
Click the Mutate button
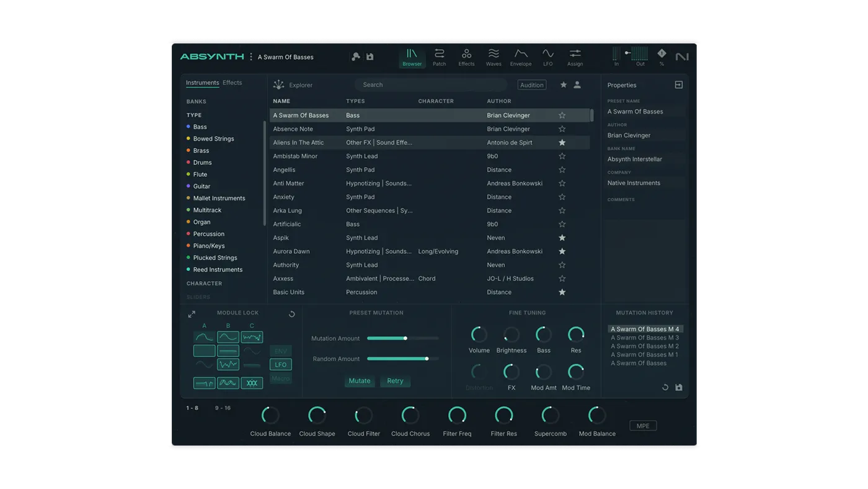[x=360, y=381]
